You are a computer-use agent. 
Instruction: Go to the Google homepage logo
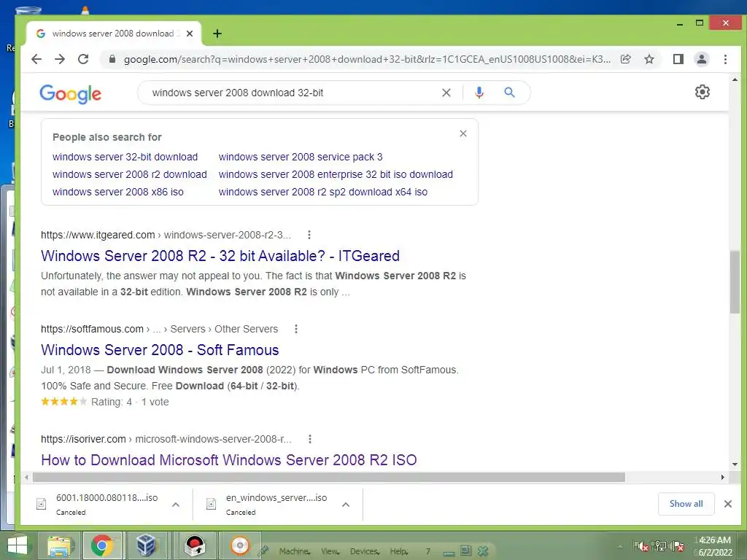coord(71,94)
